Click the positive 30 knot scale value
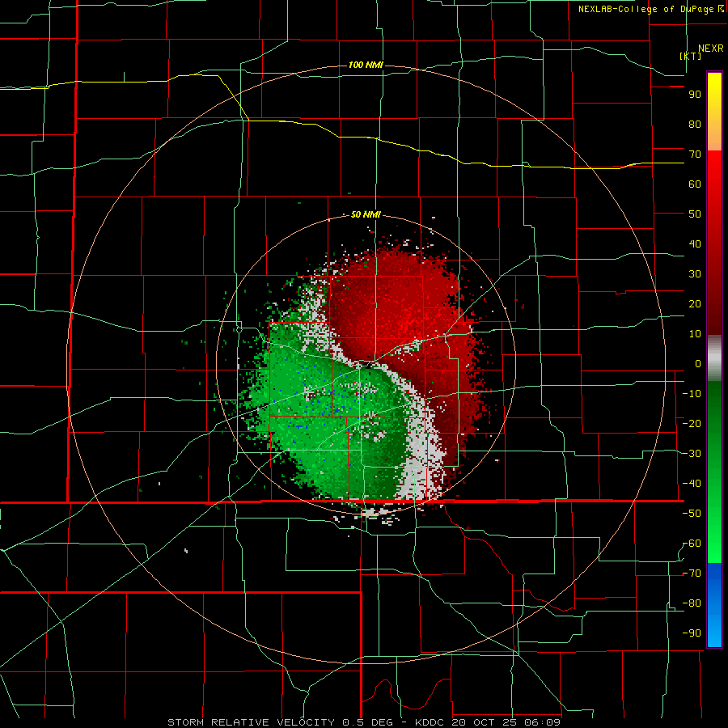728x728 pixels. [695, 274]
